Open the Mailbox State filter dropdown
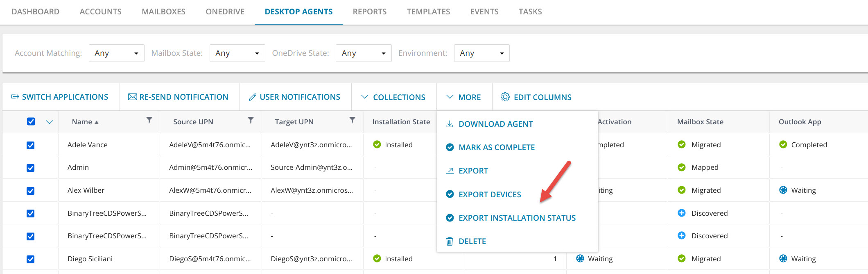 tap(237, 53)
